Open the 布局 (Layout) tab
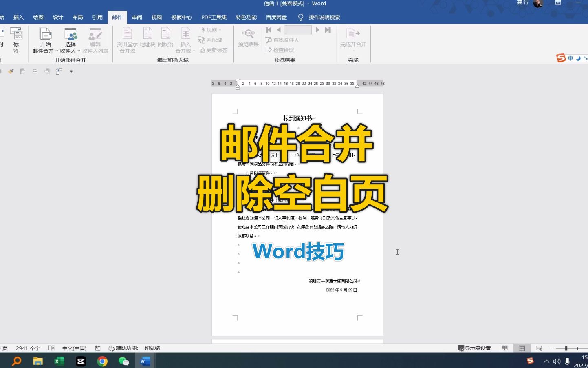Viewport: 588px width, 368px height. [77, 17]
